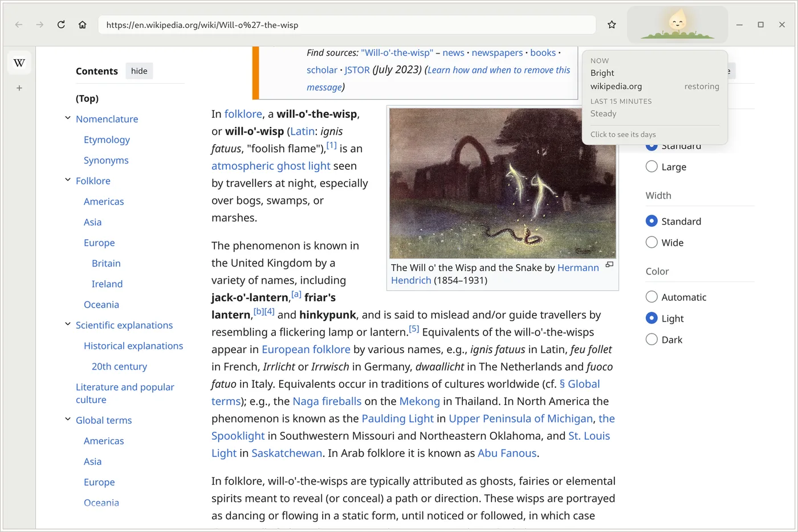Jump to the Ireland subsection
This screenshot has width=798, height=532.
(107, 284)
